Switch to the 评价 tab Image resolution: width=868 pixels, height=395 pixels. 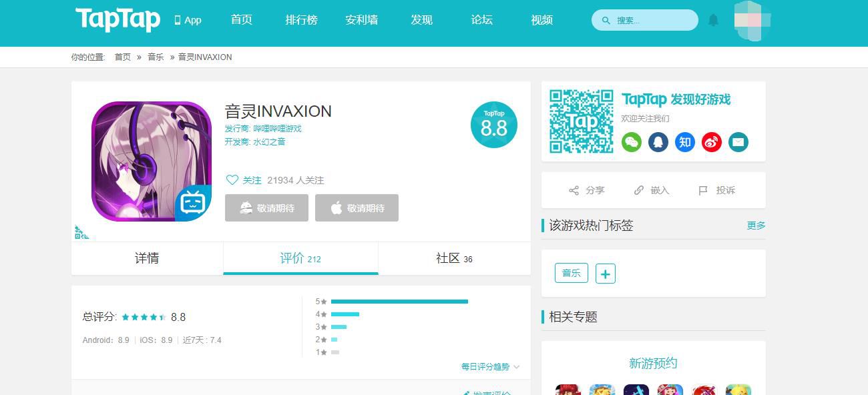[x=300, y=258]
